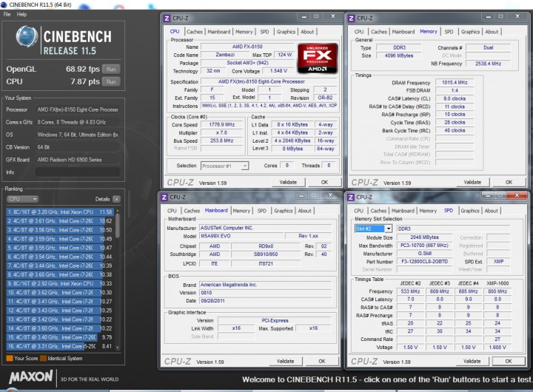Image resolution: width=533 pixels, height=392 pixels.
Task: Click part number F3-12800CL8-2GBTD field
Action: (424, 262)
